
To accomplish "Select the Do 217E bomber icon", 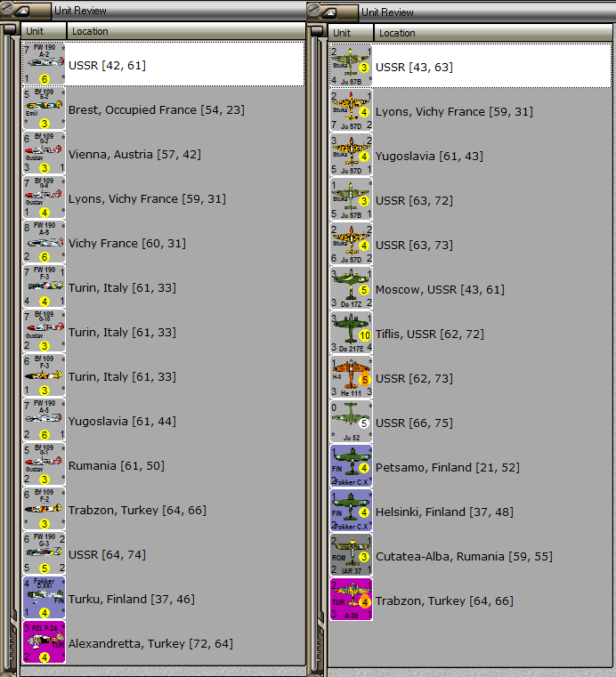I will pos(352,333).
